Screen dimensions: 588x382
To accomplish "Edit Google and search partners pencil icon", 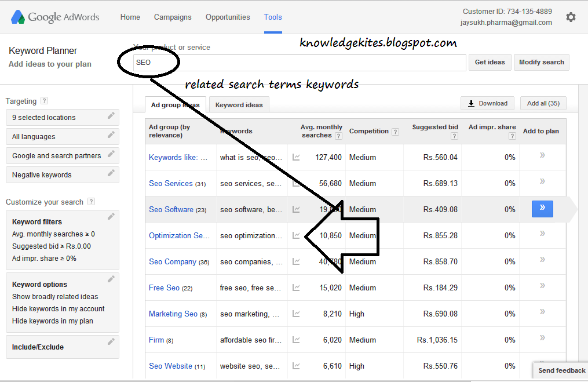I will coord(111,154).
